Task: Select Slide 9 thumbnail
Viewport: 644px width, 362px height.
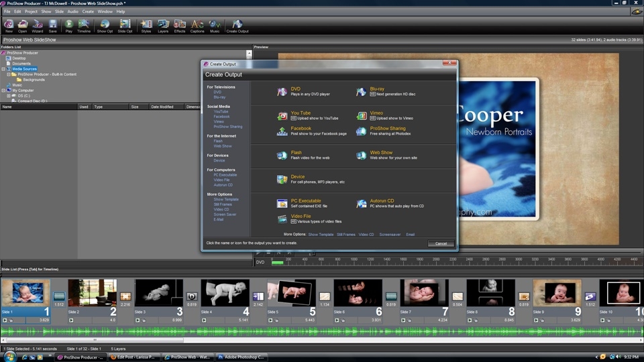Action: click(557, 293)
